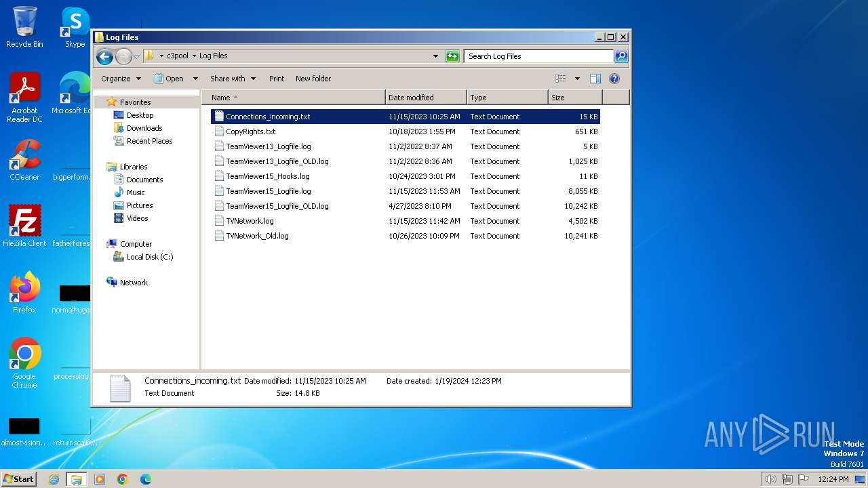Open Chrome from the taskbar
This screenshot has height=488, width=868.
coord(123,479)
